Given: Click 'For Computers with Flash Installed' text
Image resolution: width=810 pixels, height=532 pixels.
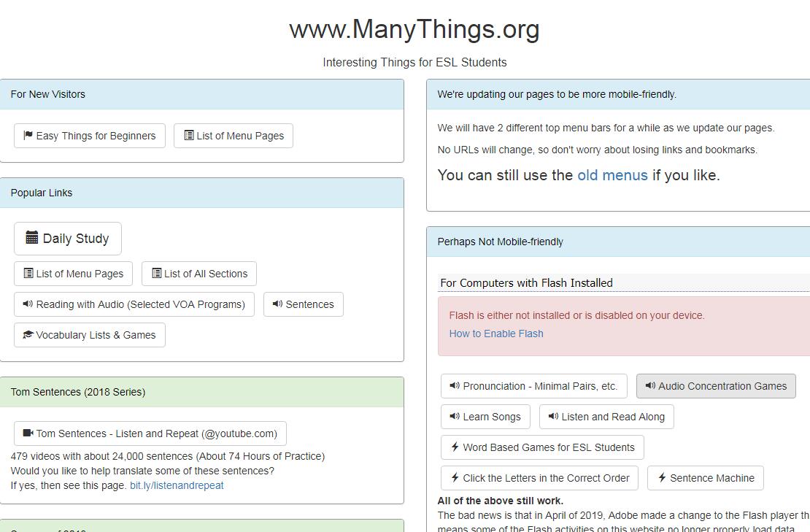Looking at the screenshot, I should point(526,283).
